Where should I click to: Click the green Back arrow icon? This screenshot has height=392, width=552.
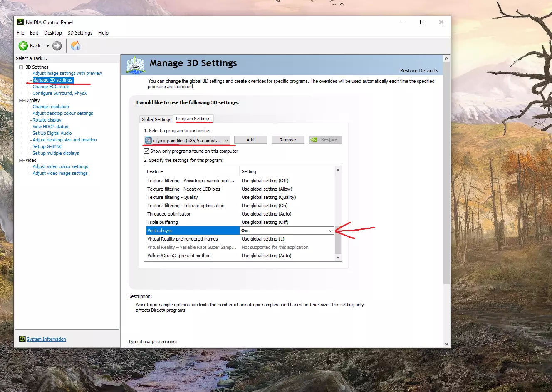(x=23, y=46)
